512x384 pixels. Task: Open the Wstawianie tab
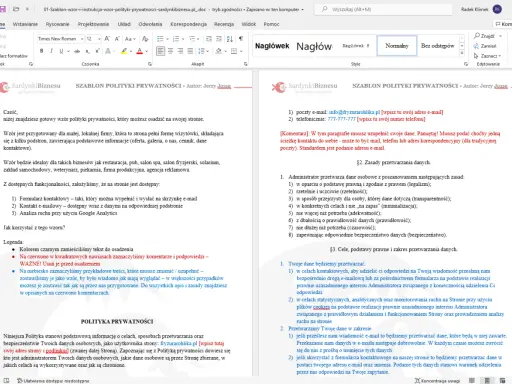coord(25,24)
